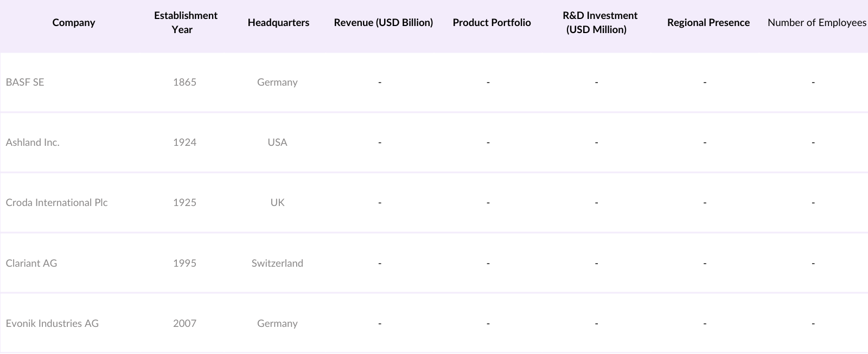Select the USA headquarters cell
Image resolution: width=868 pixels, height=354 pixels.
click(277, 143)
